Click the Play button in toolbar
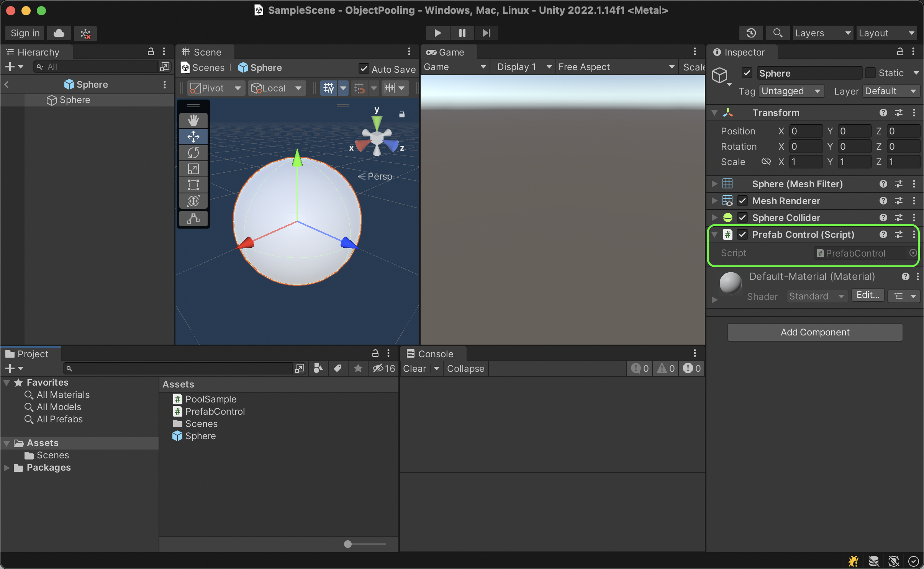924x569 pixels. click(x=437, y=33)
